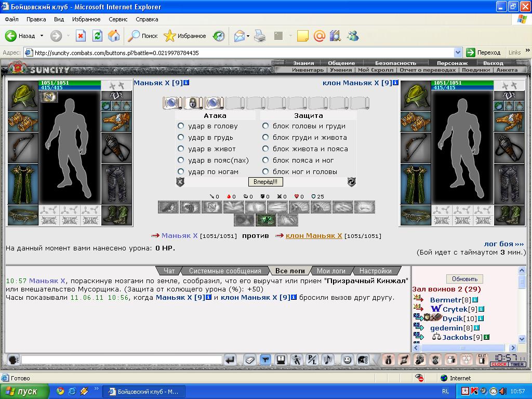Click right clone's boots equipment slot
The width and height of the screenshot is (532, 399).
[x=509, y=215]
